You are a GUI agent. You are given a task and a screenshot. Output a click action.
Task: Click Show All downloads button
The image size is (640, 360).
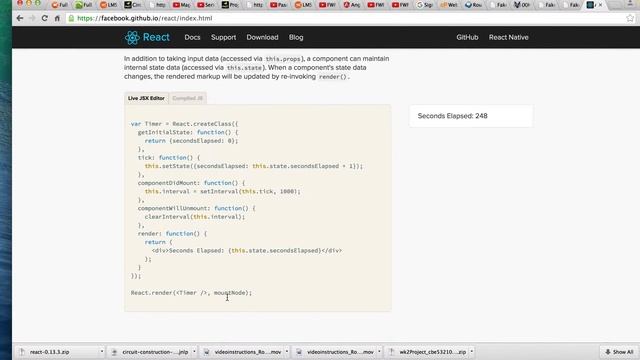(619, 352)
